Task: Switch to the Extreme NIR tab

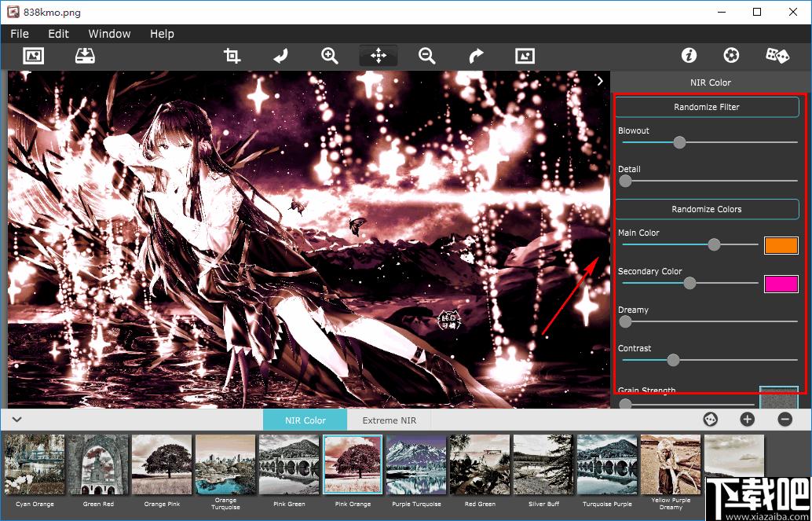Action: [389, 420]
